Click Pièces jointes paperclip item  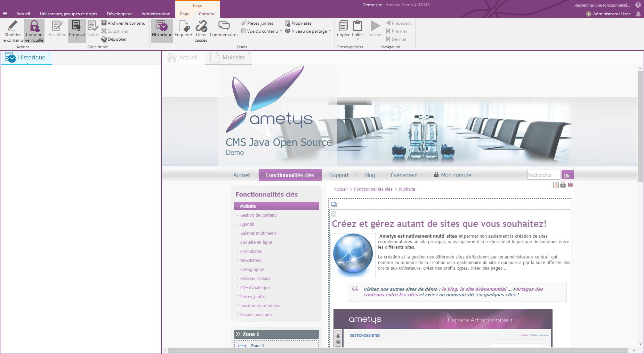(x=257, y=23)
